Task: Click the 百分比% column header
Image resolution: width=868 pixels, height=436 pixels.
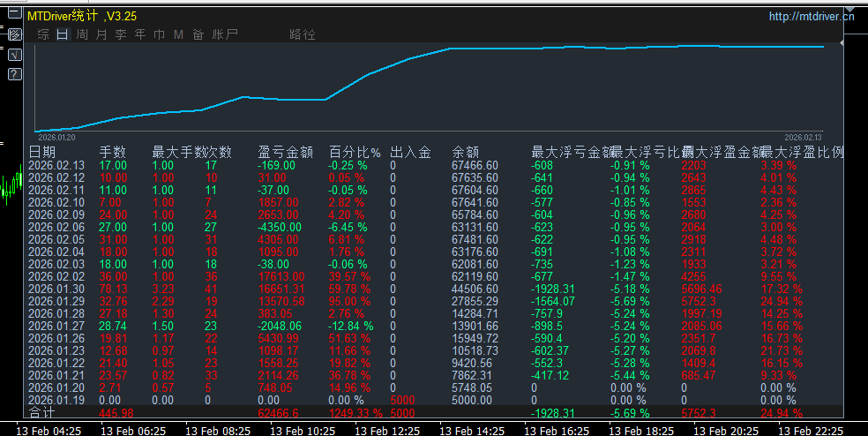Action: coord(355,152)
